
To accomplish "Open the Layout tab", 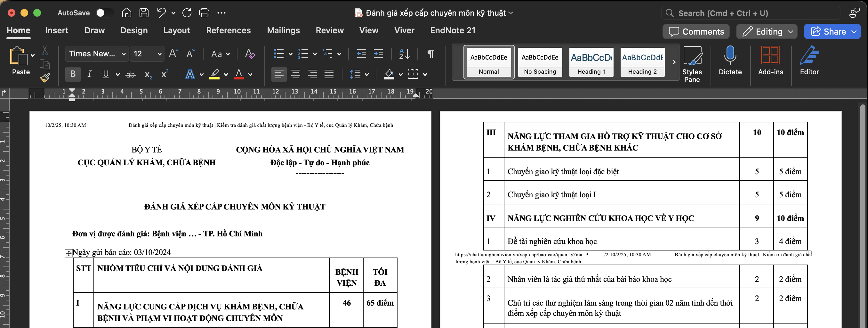I will click(176, 30).
